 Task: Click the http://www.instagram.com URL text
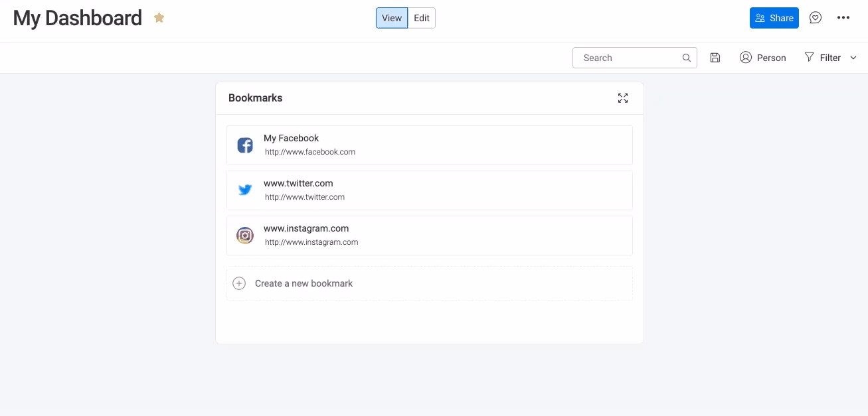click(311, 242)
